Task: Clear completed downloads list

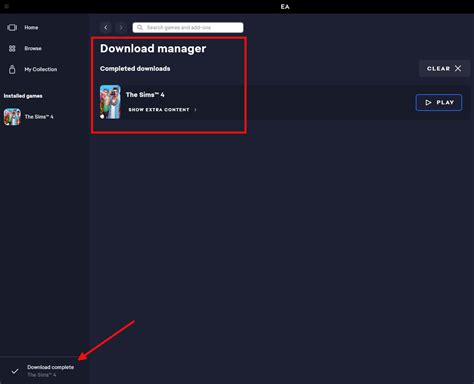Action: pyautogui.click(x=444, y=69)
